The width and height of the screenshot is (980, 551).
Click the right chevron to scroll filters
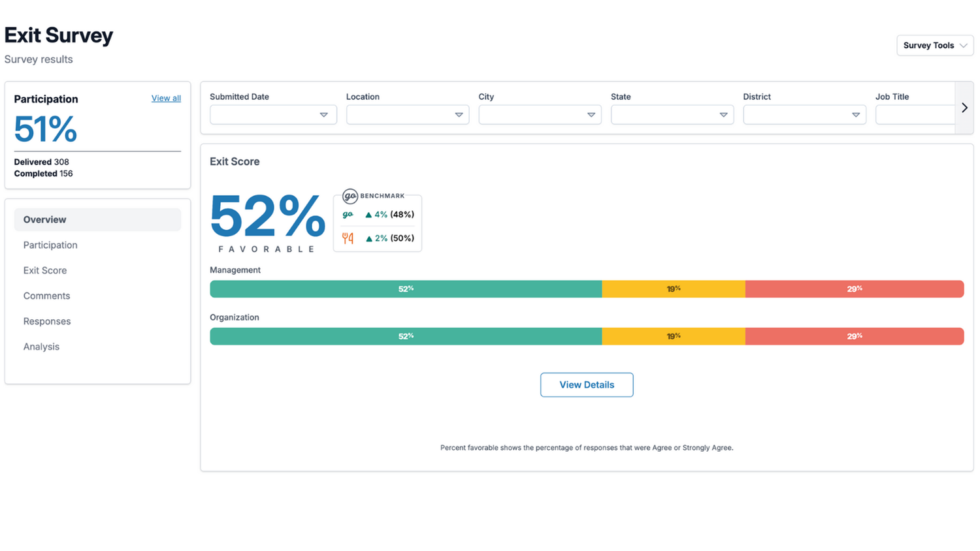964,108
